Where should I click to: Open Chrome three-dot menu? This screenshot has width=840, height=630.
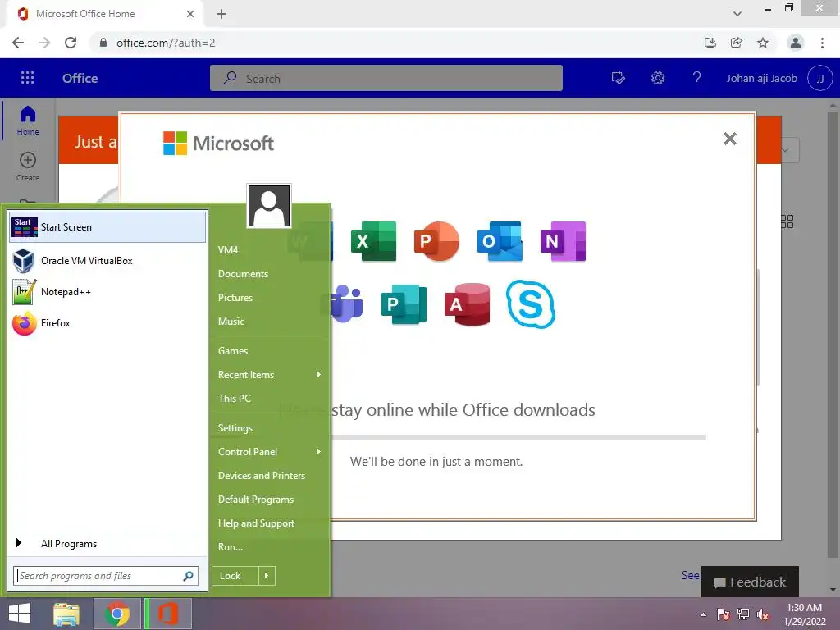(822, 43)
